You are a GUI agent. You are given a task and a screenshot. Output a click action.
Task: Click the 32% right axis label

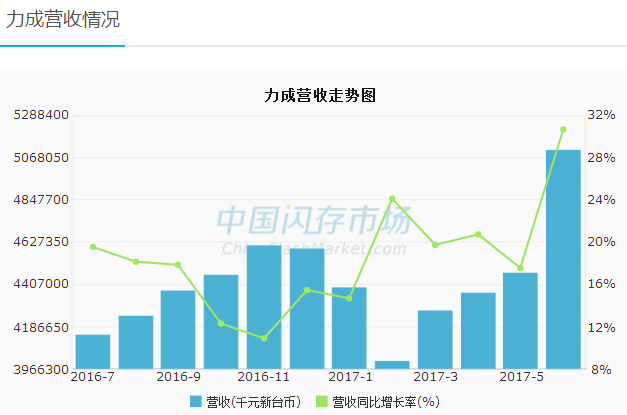point(601,115)
